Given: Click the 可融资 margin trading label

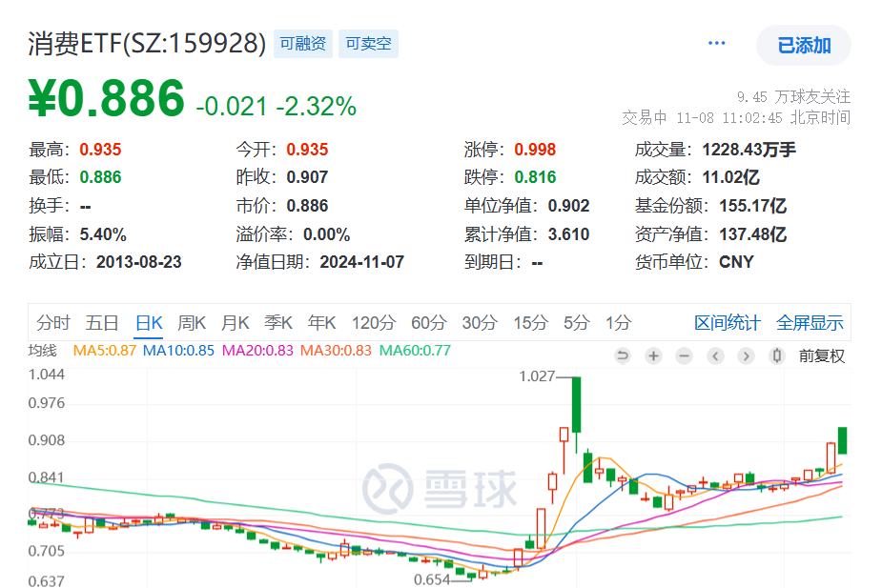Looking at the screenshot, I should (302, 43).
